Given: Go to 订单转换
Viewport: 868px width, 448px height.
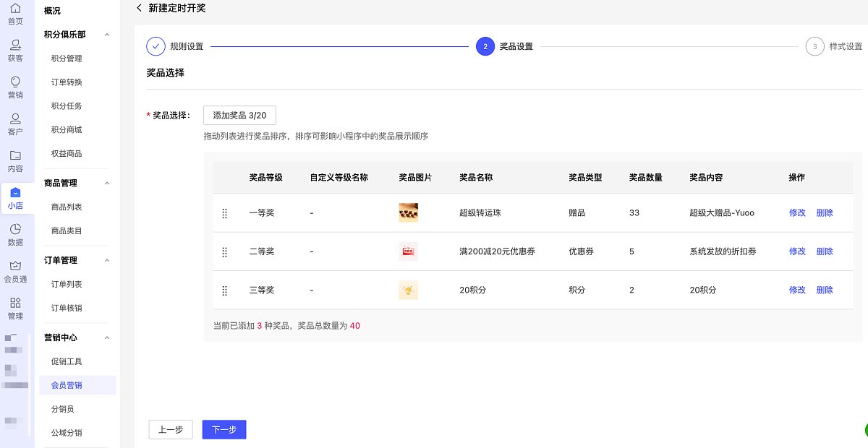Looking at the screenshot, I should (x=67, y=82).
